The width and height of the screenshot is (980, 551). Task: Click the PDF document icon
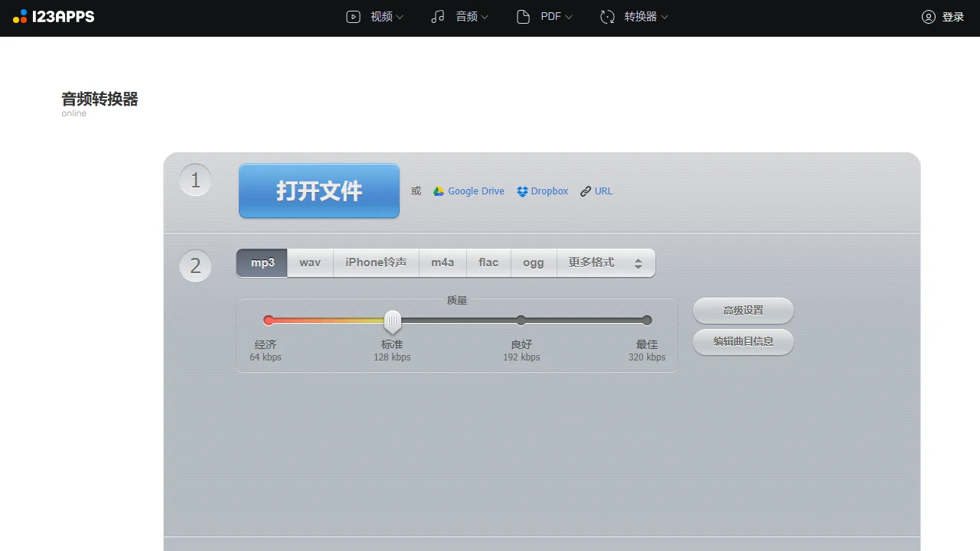click(x=524, y=16)
